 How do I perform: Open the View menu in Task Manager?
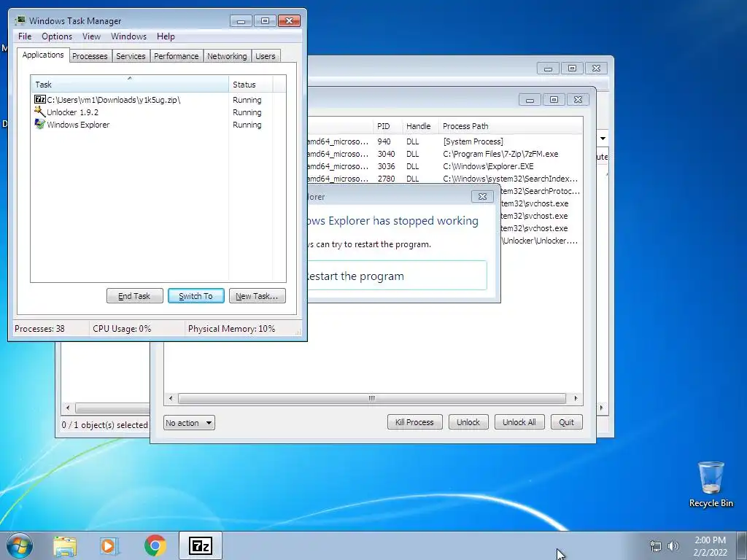click(x=91, y=36)
